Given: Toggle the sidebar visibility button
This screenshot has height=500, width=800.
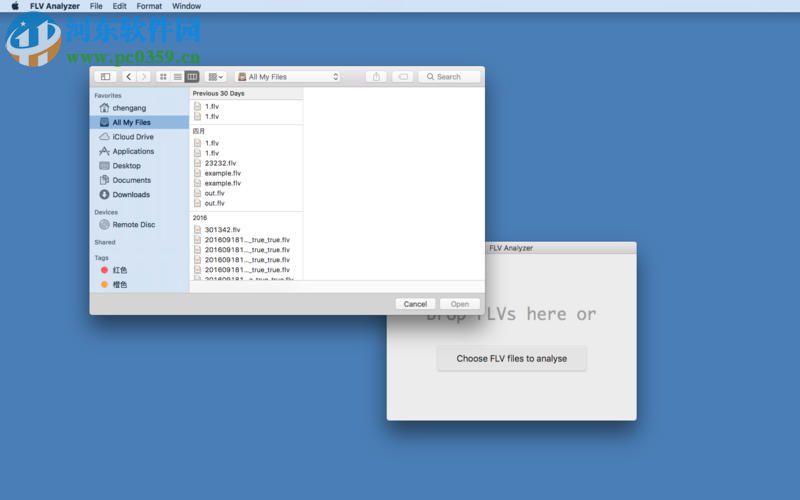Looking at the screenshot, I should (x=106, y=77).
